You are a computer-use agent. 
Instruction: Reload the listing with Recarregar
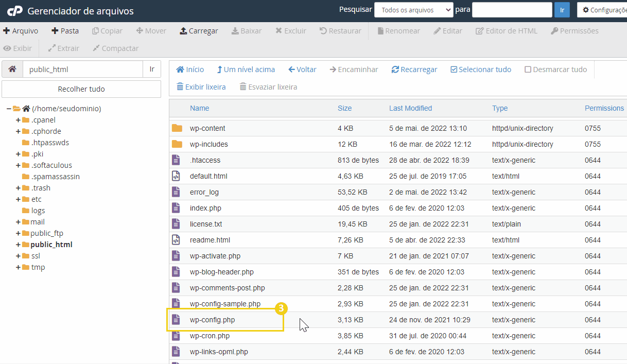coord(414,70)
